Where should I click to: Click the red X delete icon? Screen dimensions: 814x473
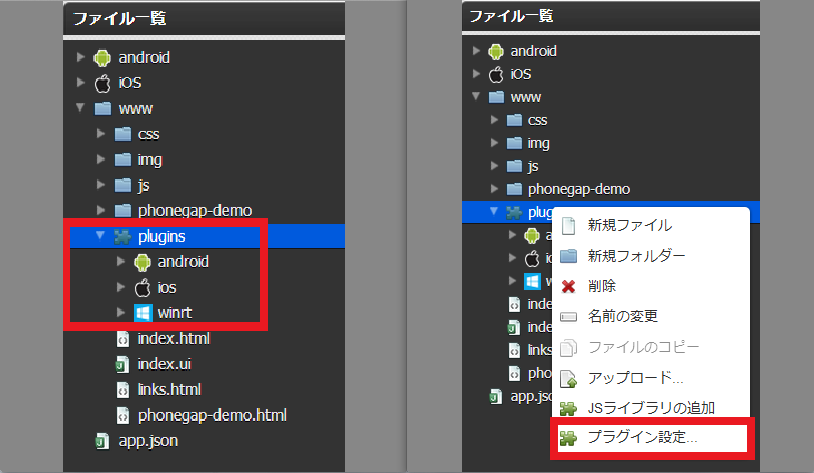click(569, 286)
